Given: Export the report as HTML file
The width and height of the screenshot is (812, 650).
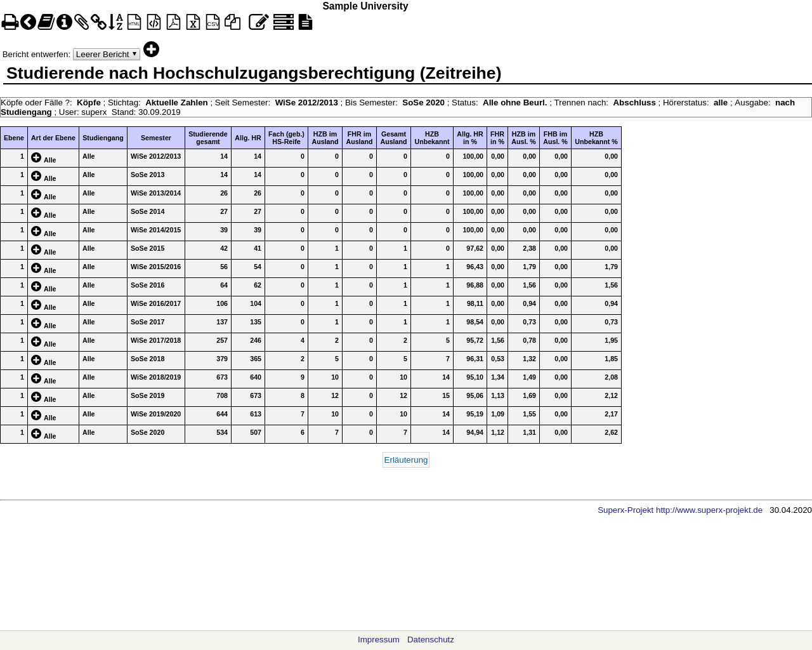Looking at the screenshot, I should [x=134, y=22].
